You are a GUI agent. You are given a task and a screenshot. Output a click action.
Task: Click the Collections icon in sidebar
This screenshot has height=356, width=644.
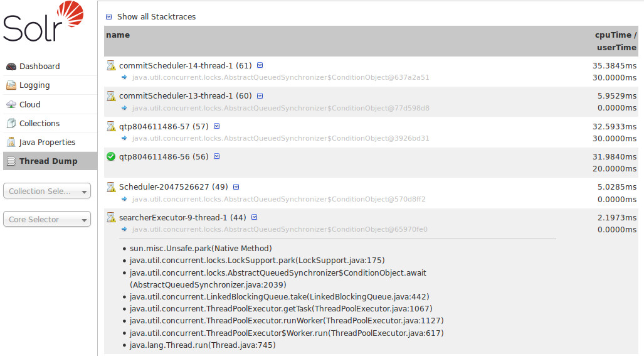11,124
